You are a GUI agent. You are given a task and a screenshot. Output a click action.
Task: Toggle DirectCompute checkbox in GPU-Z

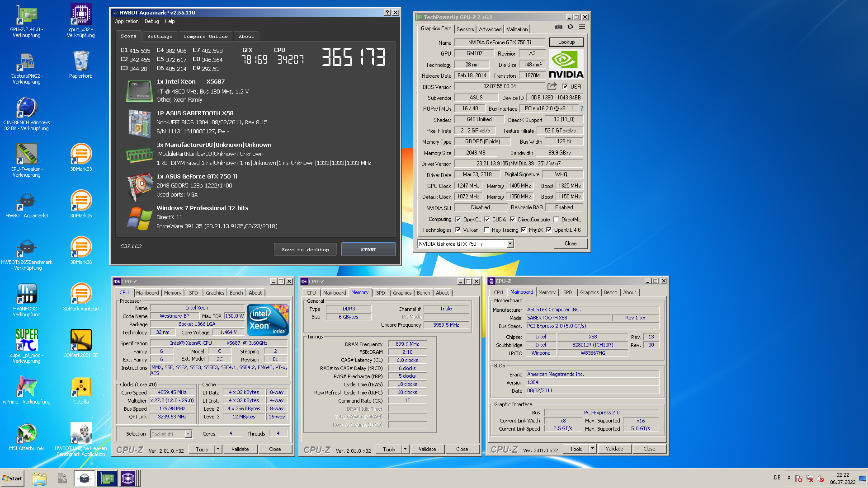[513, 220]
